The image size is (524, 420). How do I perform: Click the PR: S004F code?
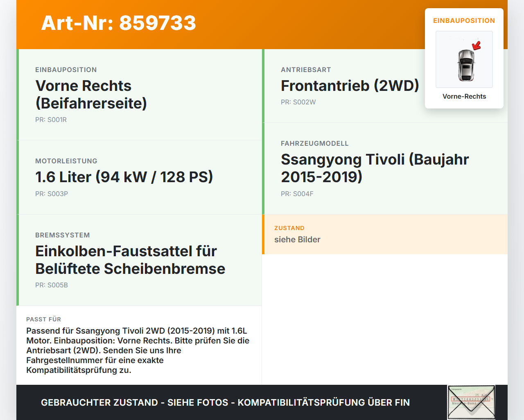tap(297, 194)
